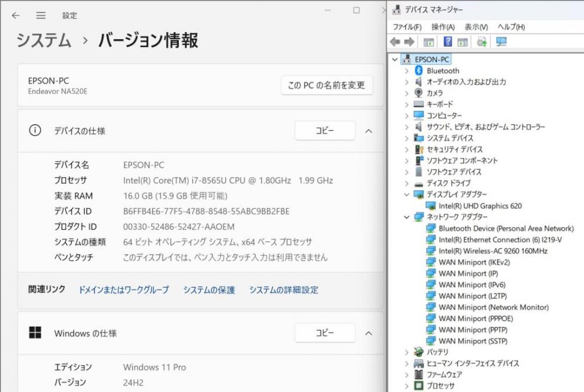Click the ファームウェア icon
The image size is (584, 392).
419,374
